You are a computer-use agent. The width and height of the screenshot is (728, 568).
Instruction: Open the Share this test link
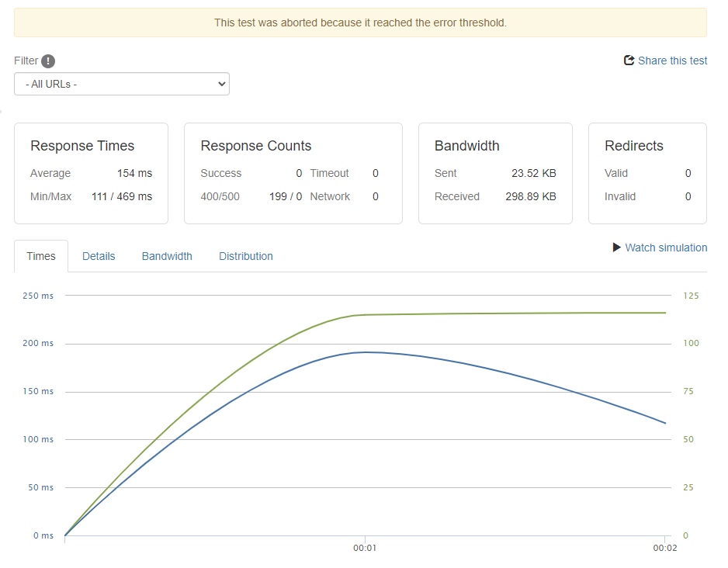pos(672,61)
